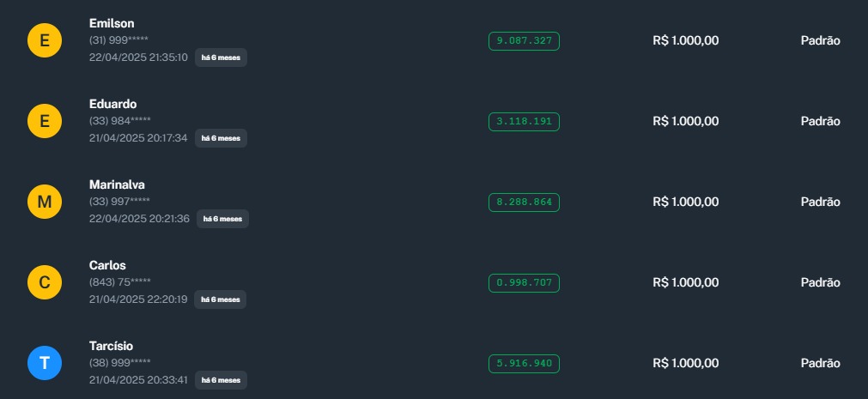Select ticket number 9.087.327 badge
This screenshot has width=868, height=399.
coord(524,40)
